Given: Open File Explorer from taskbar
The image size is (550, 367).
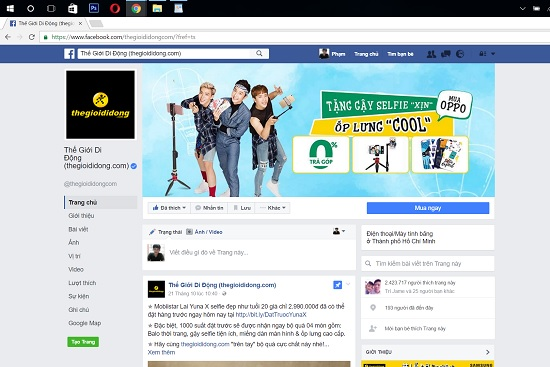Looking at the screenshot, I should 157,8.
